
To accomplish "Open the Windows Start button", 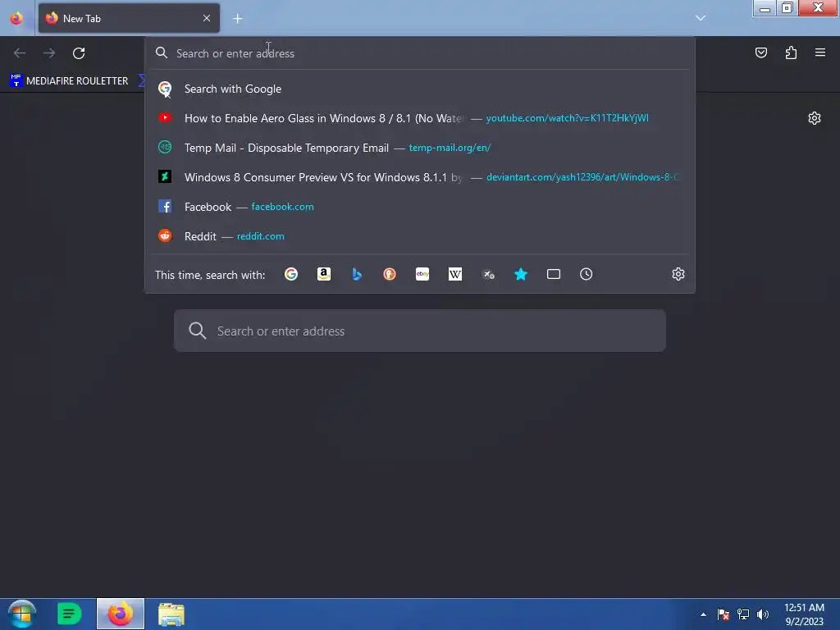I will 21,614.
